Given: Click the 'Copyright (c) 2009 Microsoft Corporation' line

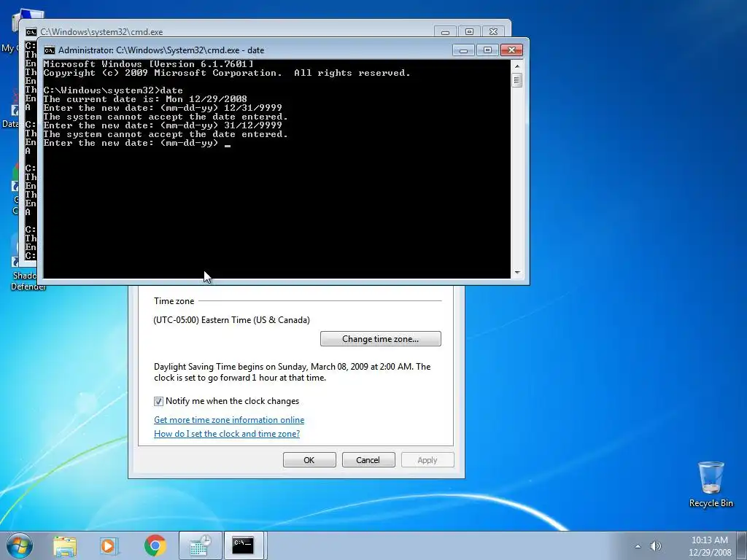Looking at the screenshot, I should [227, 73].
